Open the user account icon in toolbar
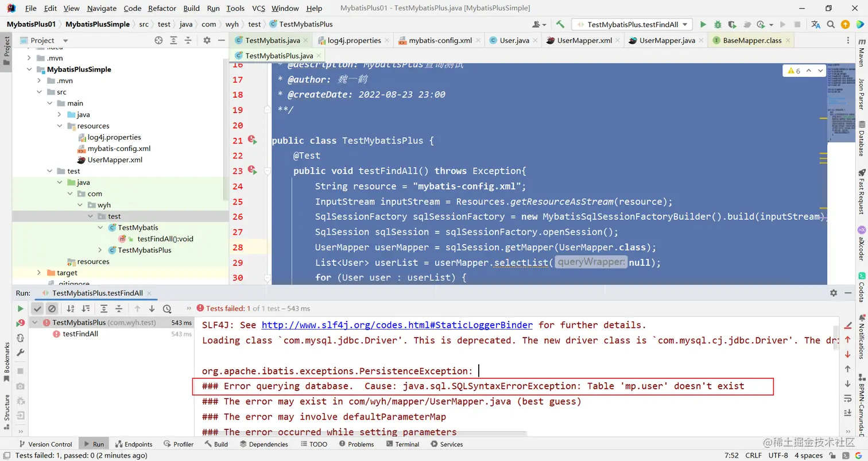Viewport: 868px width, 461px height. coord(539,25)
